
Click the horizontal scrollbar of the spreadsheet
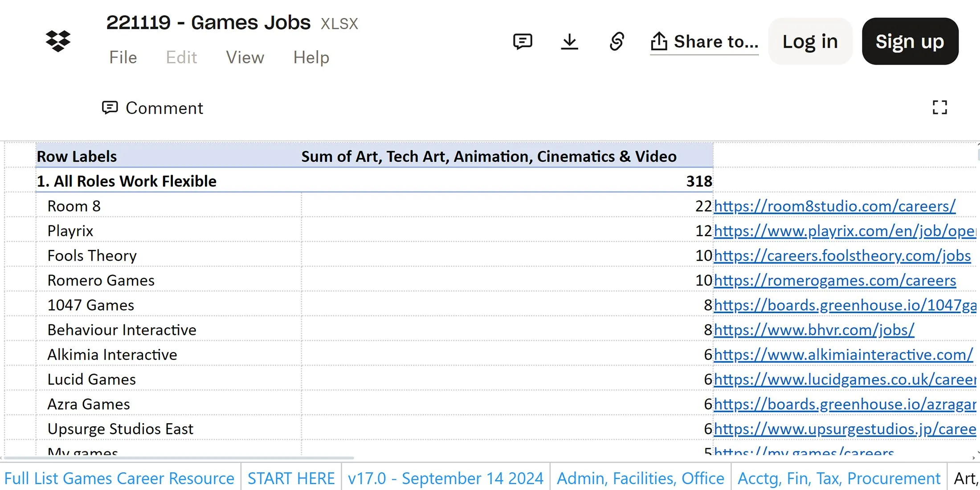179,457
